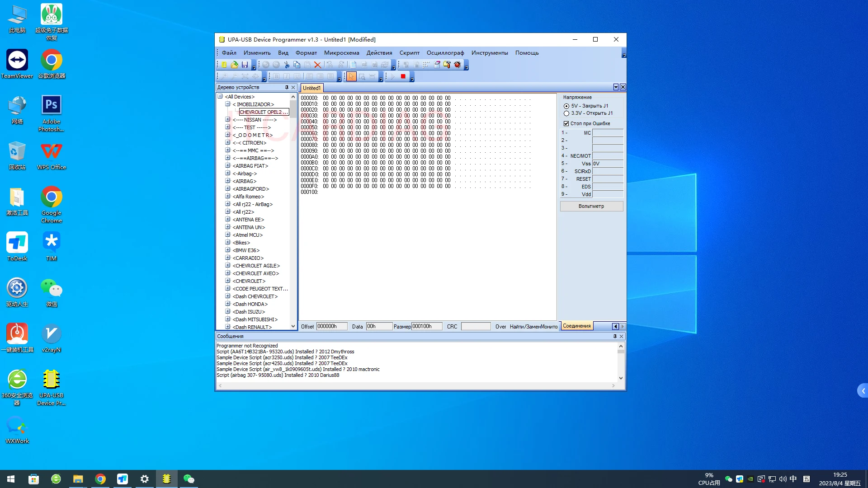Expand the AIRBAG FIAT tree node
Image resolution: width=868 pixels, height=488 pixels.
pos(228,165)
